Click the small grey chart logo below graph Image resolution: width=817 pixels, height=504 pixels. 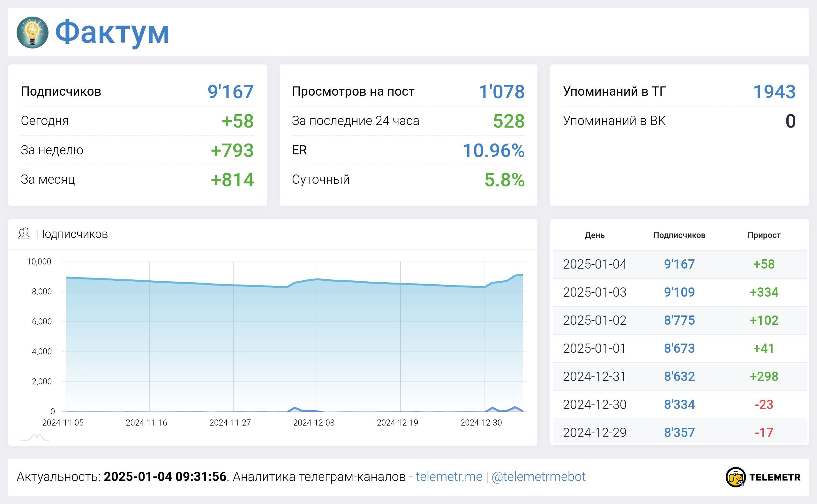[35, 437]
